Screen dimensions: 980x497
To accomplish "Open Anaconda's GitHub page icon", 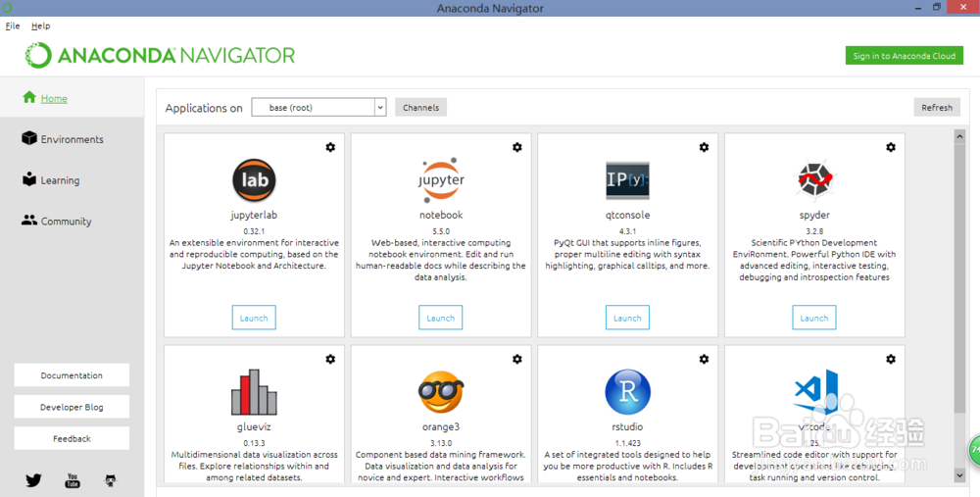I will pyautogui.click(x=111, y=480).
